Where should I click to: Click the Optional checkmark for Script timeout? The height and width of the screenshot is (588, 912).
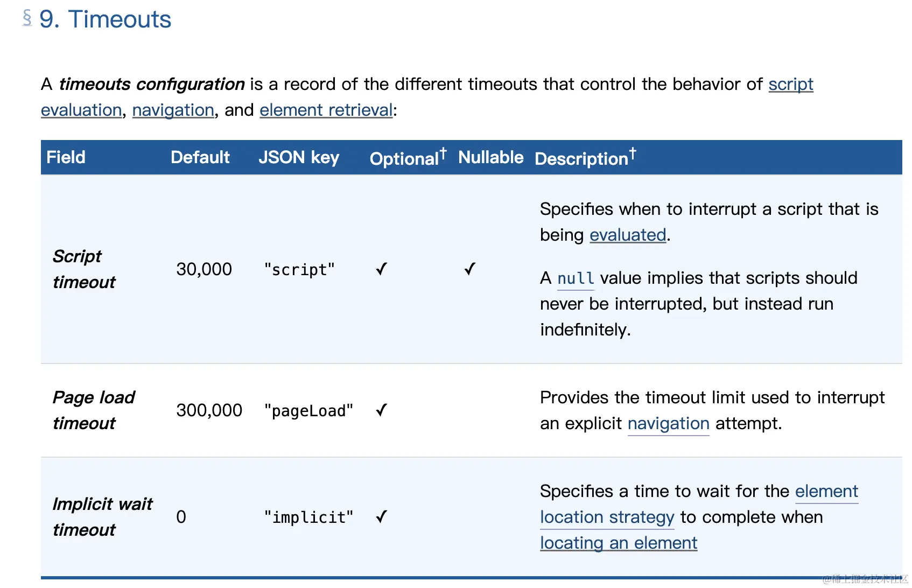pos(382,269)
